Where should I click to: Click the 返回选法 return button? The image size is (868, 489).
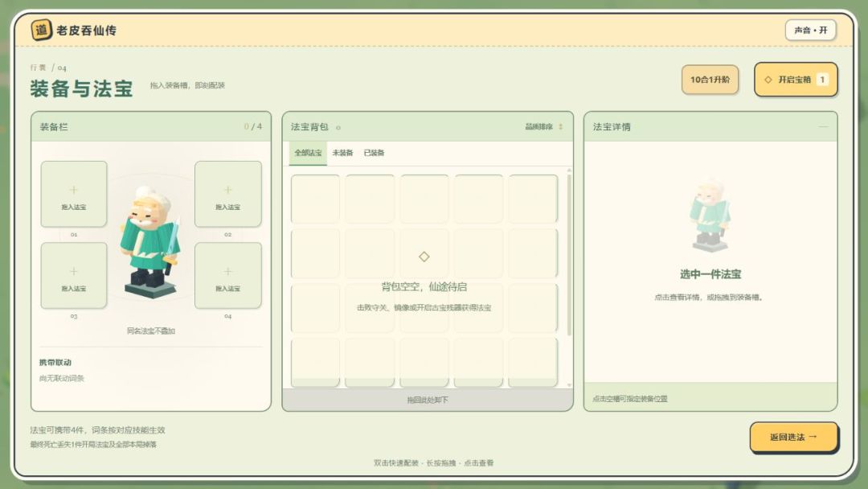793,437
